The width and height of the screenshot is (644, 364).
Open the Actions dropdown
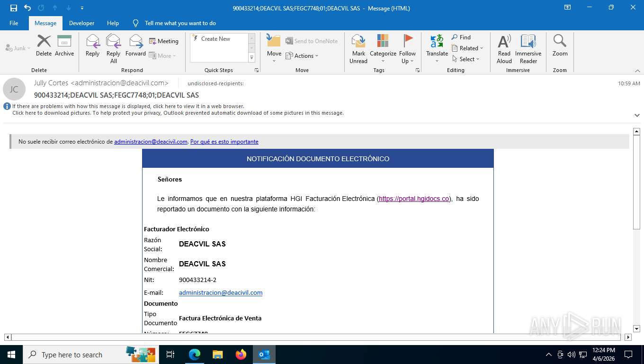click(x=302, y=55)
